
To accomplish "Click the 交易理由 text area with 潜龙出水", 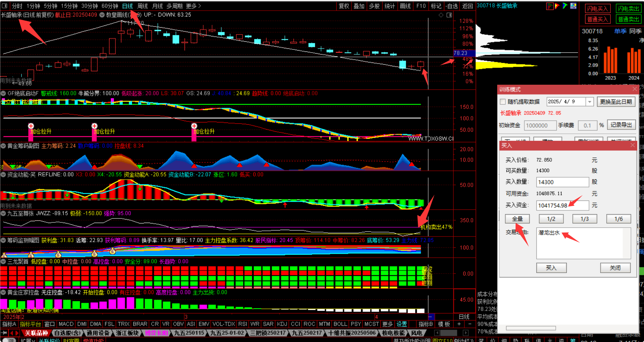I will pos(583,243).
